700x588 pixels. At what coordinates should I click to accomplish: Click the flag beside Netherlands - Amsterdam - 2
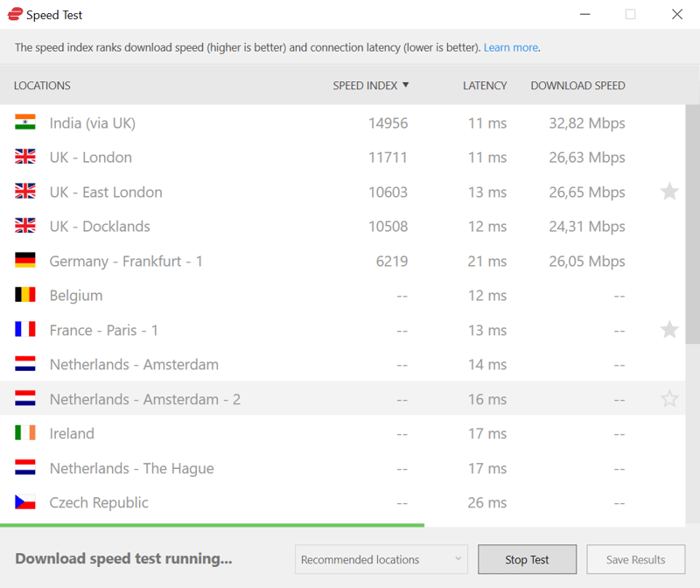coord(25,398)
